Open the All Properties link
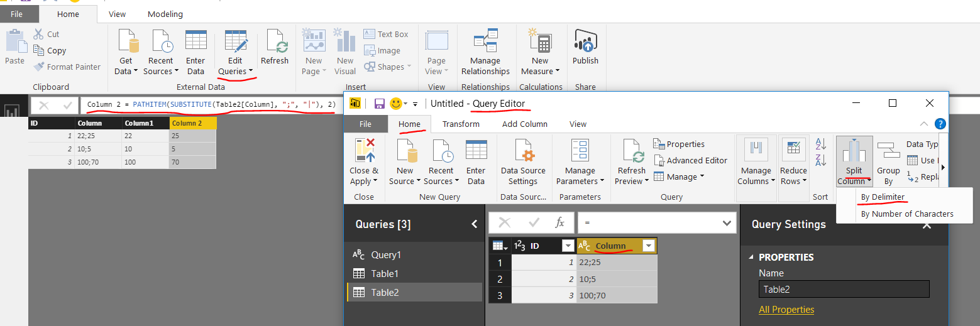Screen dimensions: 980x326 pos(786,310)
